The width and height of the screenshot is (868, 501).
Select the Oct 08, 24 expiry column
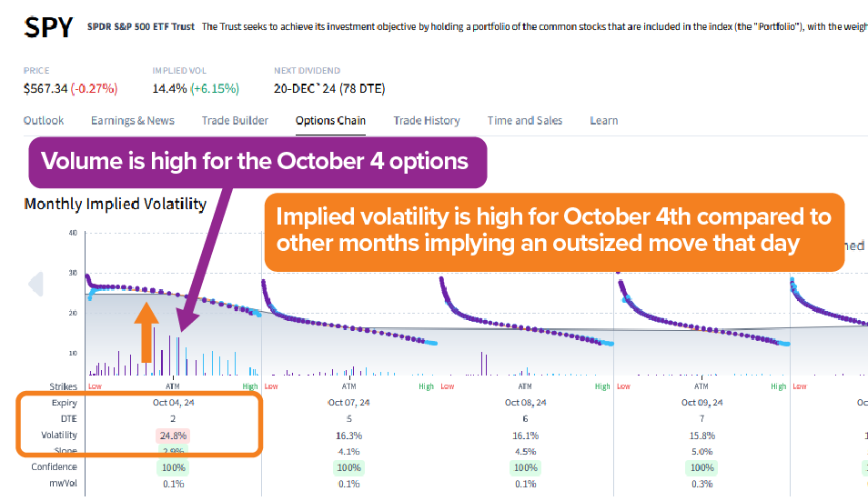coord(525,403)
